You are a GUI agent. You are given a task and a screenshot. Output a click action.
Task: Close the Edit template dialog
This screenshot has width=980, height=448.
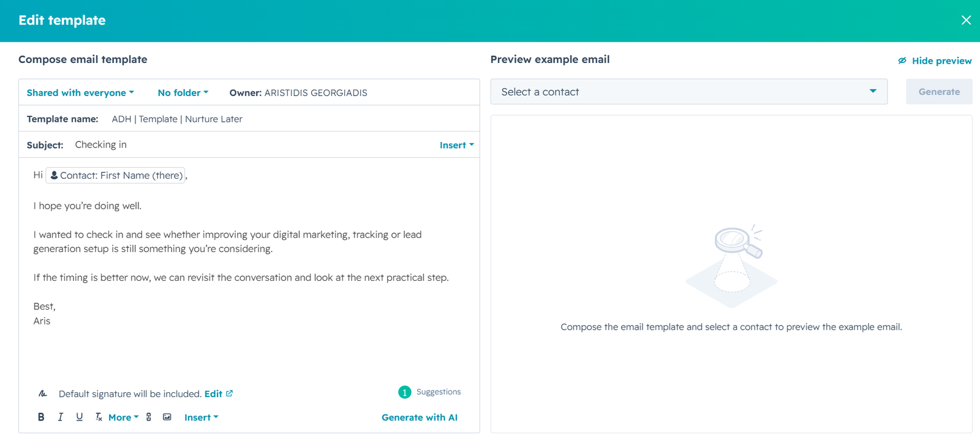(x=966, y=20)
